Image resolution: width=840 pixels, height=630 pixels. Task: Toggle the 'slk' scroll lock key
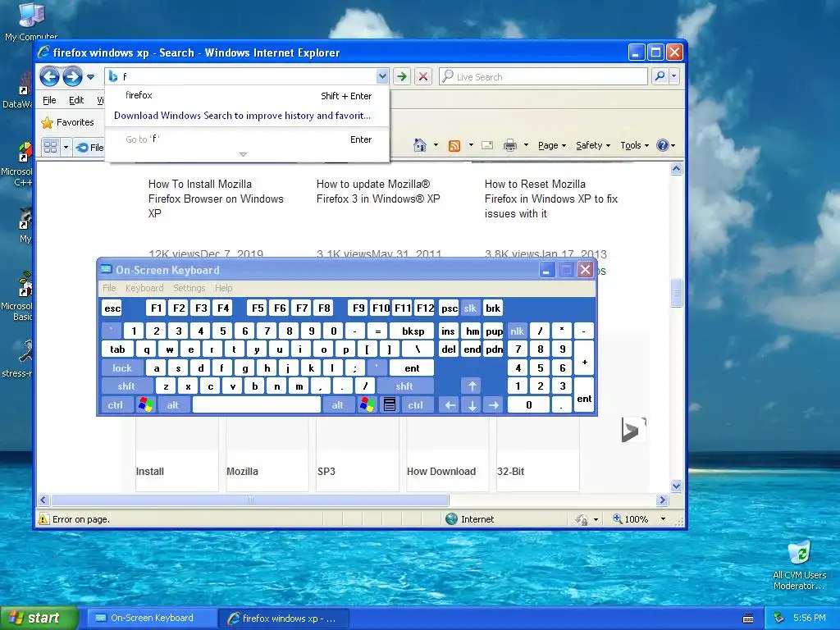(470, 308)
